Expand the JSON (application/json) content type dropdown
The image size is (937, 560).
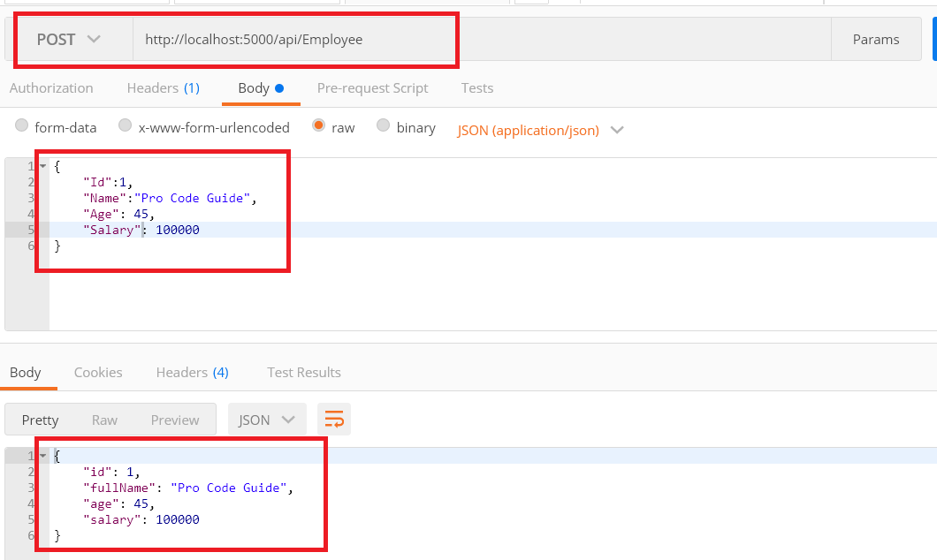(540, 130)
